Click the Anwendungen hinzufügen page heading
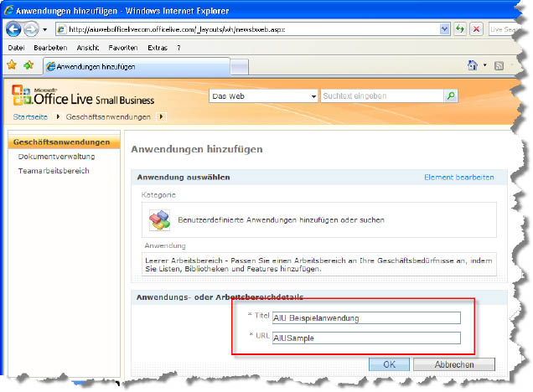 [x=197, y=149]
